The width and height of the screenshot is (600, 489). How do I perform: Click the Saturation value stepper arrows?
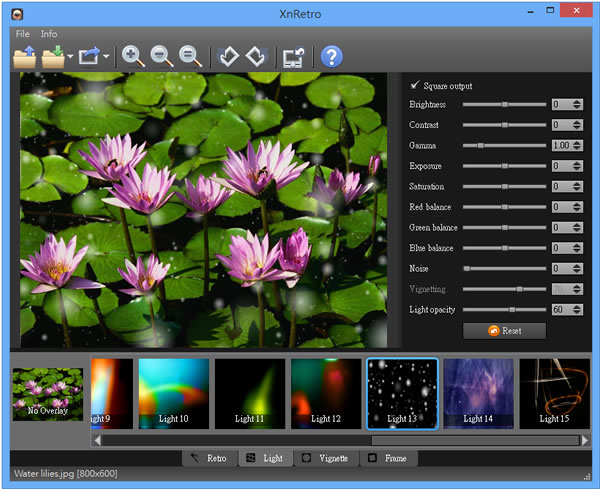pyautogui.click(x=577, y=186)
